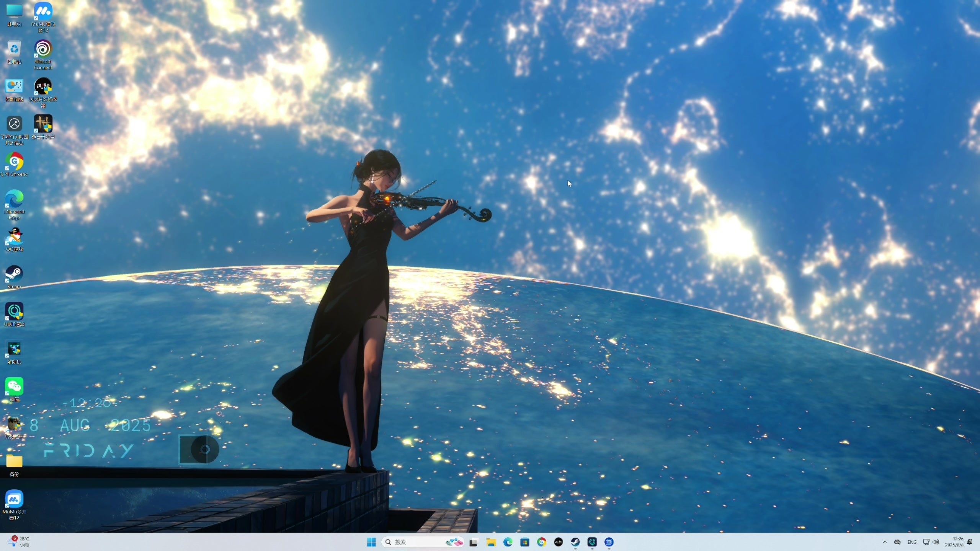Select the round black game mod shortcut
The width and height of the screenshot is (980, 551).
(x=43, y=92)
